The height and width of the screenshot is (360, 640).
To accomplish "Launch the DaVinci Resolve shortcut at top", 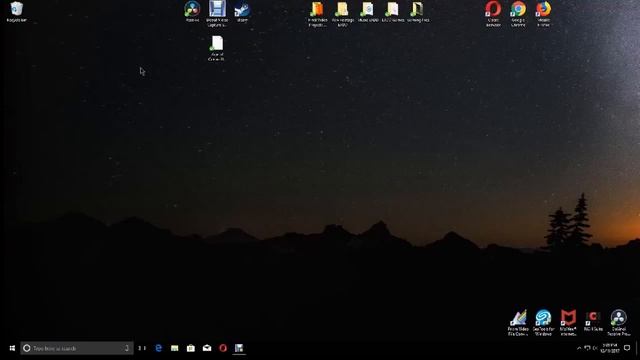I will point(192,11).
